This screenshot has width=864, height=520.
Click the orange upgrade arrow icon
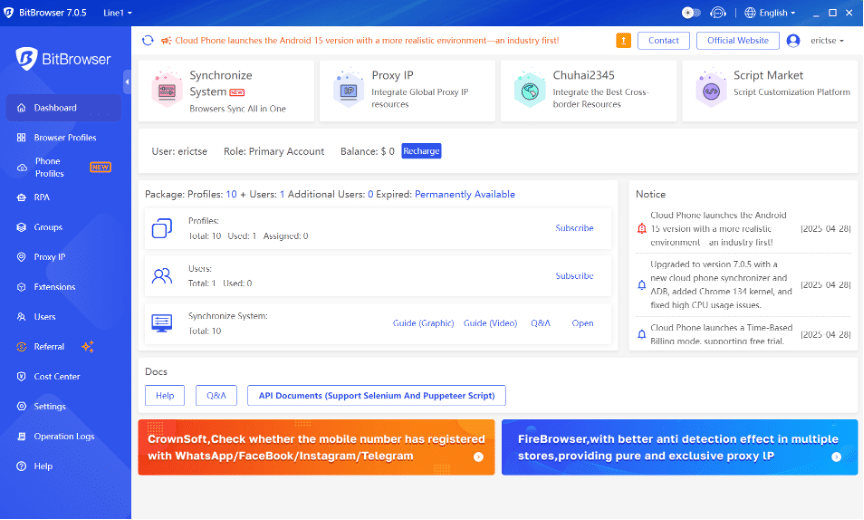623,40
